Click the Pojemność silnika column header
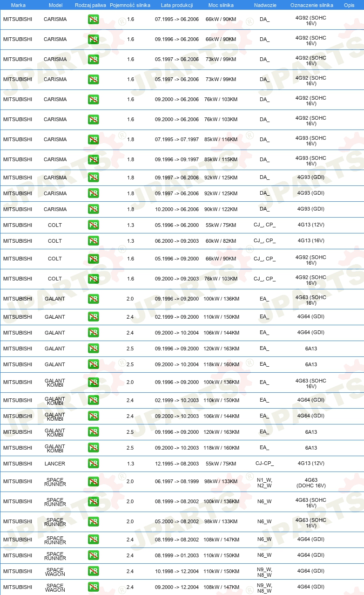 click(130, 5)
